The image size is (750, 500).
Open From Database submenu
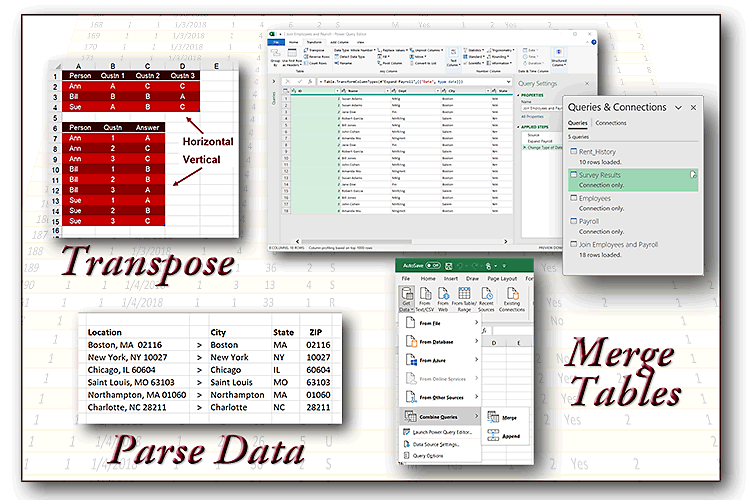(x=440, y=342)
